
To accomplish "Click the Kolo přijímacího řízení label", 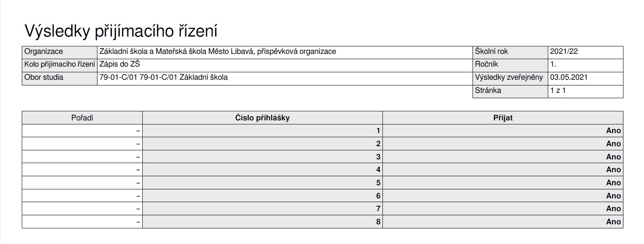I will [x=60, y=64].
